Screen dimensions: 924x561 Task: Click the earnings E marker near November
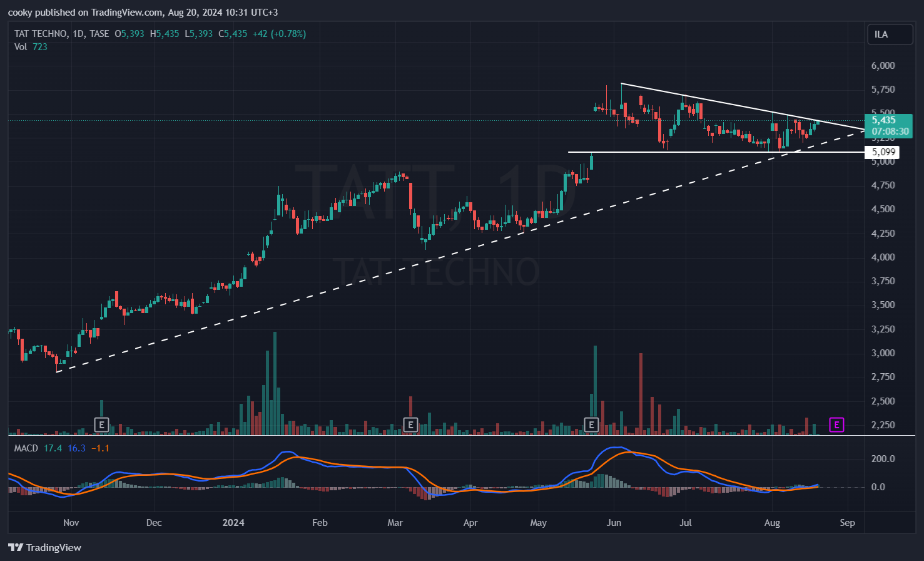point(101,425)
